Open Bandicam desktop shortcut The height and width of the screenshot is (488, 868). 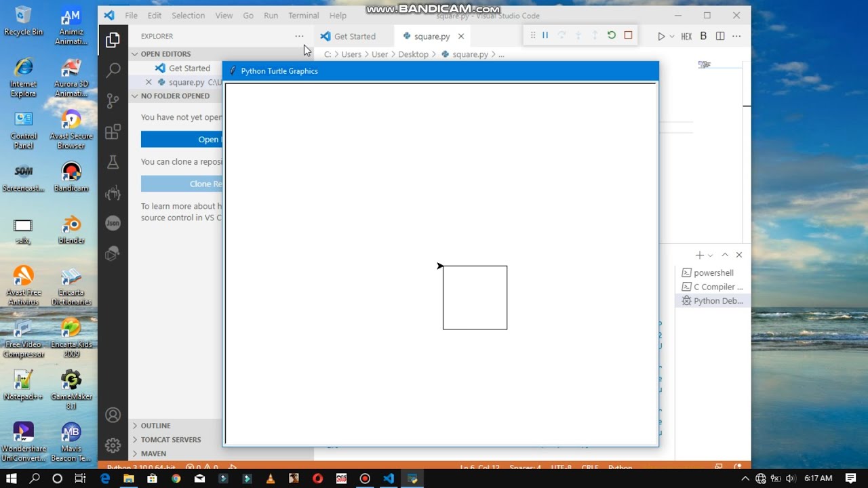click(x=71, y=177)
